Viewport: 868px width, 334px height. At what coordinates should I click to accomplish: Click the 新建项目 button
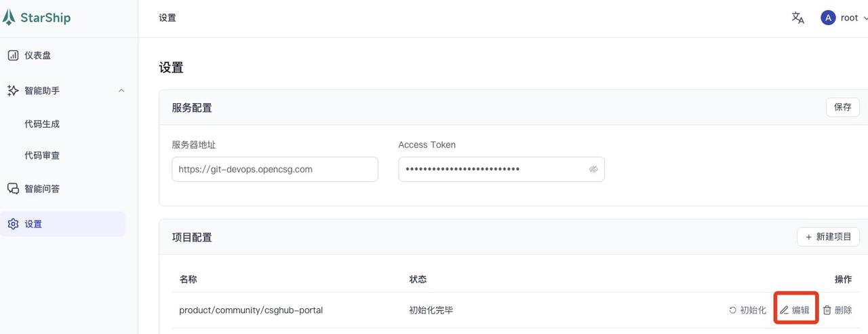click(x=828, y=237)
